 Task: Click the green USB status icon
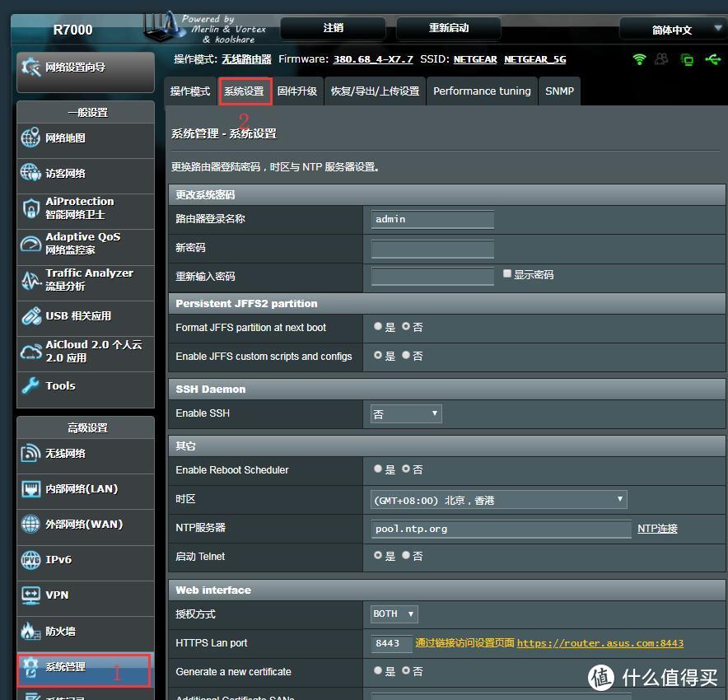click(x=712, y=59)
